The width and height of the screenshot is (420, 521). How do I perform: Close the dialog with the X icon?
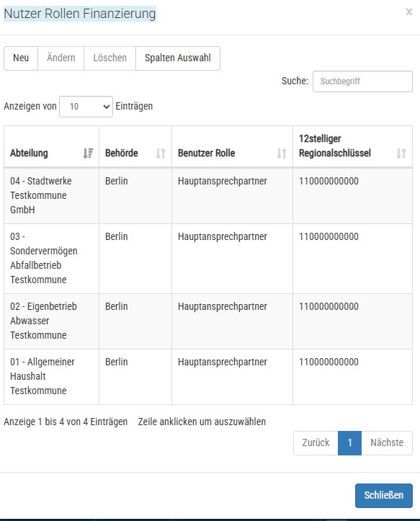409,12
